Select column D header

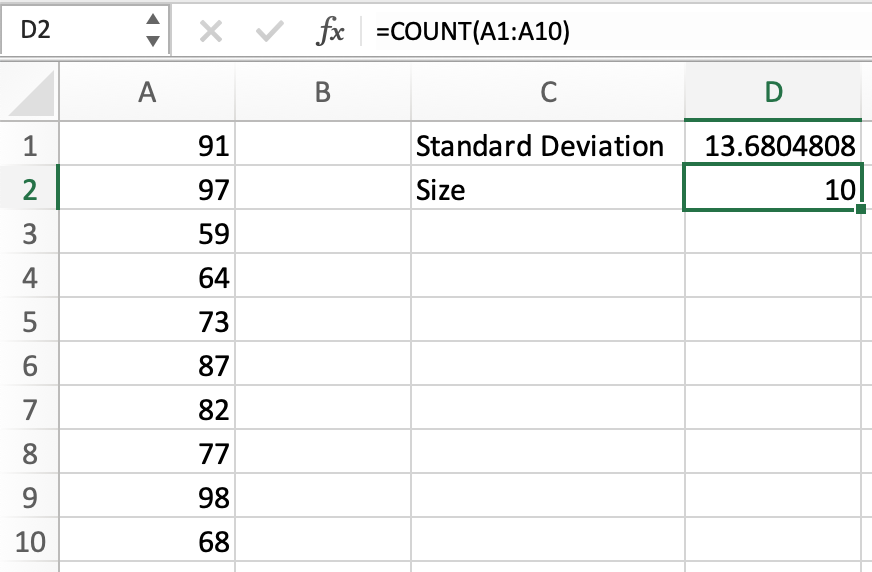[x=773, y=92]
